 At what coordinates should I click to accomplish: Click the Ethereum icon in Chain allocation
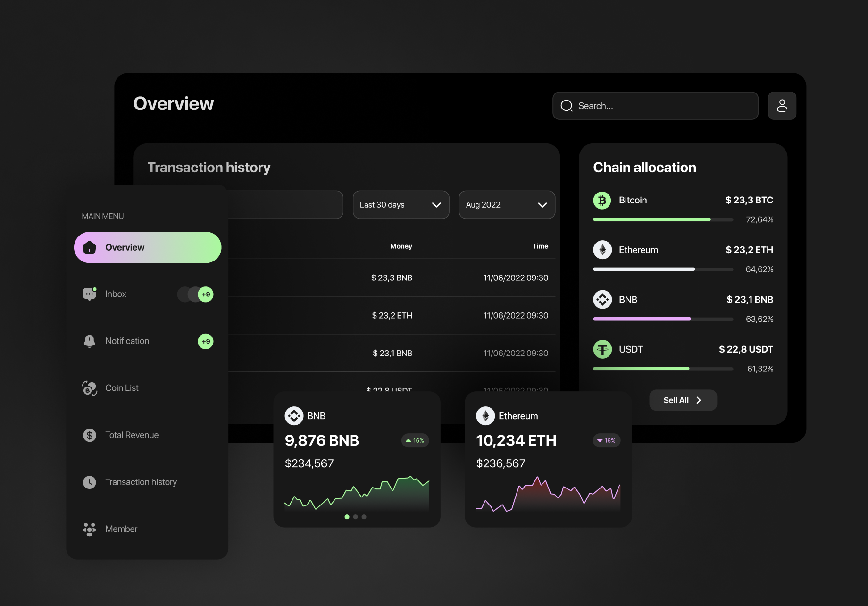pyautogui.click(x=602, y=250)
